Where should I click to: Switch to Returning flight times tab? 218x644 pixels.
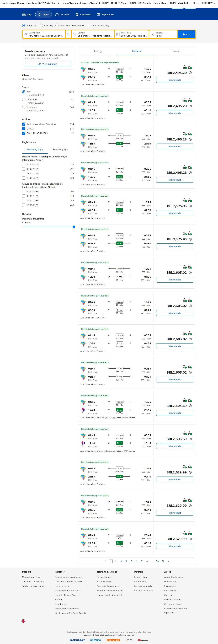click(61, 150)
